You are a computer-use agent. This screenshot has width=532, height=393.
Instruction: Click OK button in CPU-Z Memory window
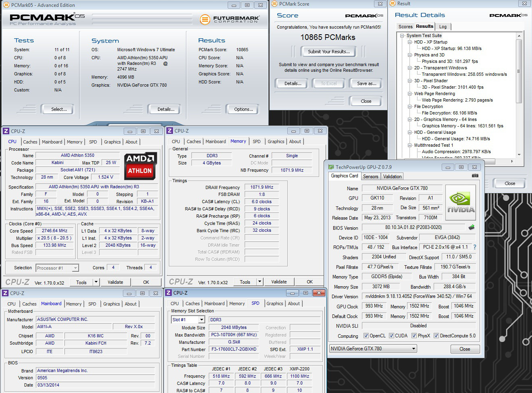pos(310,282)
